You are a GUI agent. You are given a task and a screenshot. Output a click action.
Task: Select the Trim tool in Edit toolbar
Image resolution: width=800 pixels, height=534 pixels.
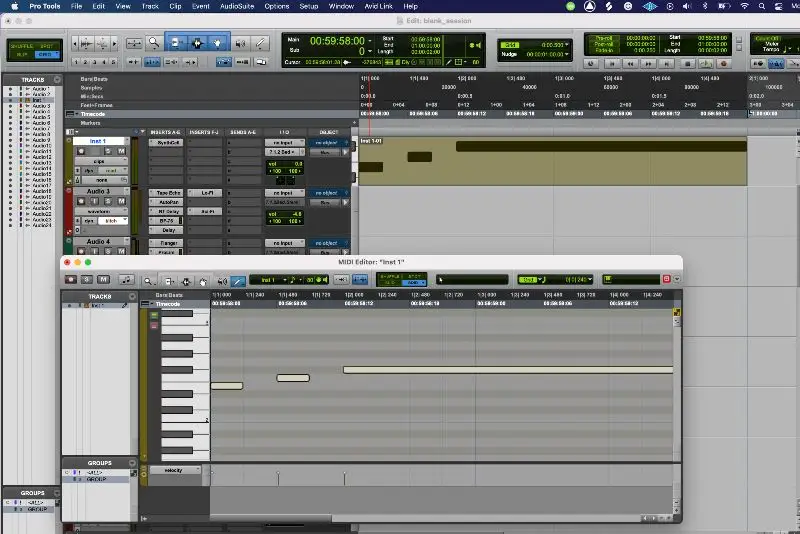176,43
